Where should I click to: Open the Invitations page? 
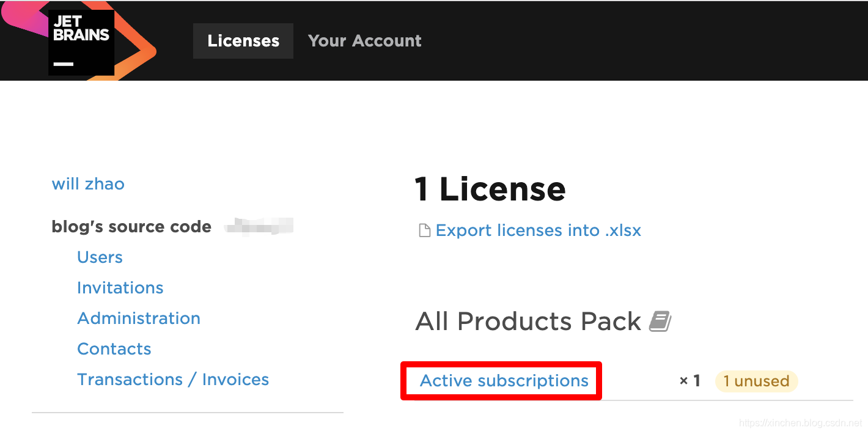tap(120, 287)
